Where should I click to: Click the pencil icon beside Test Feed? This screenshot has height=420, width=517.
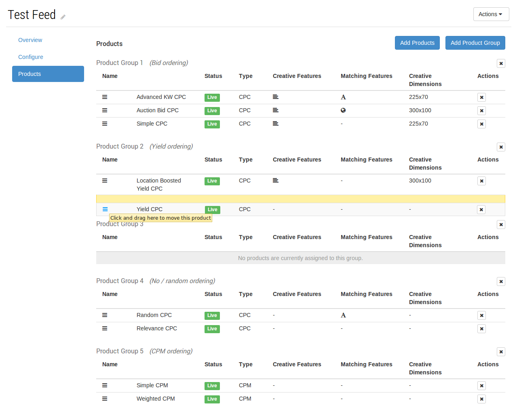(x=63, y=17)
